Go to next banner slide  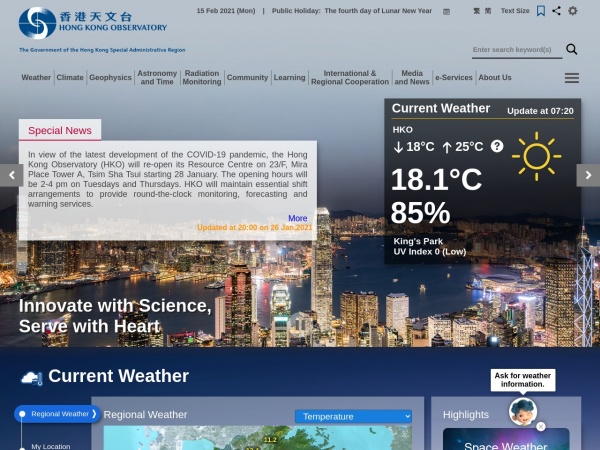(x=588, y=175)
